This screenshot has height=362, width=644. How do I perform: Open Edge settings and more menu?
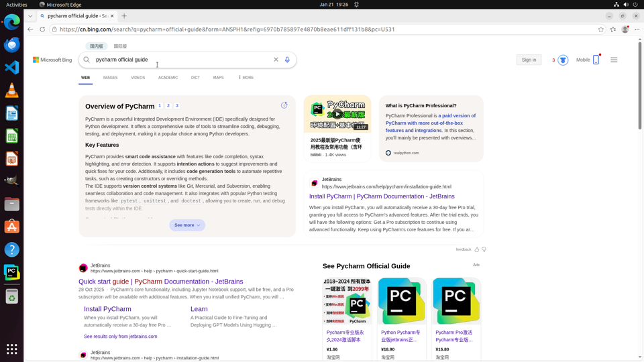pos(637,29)
